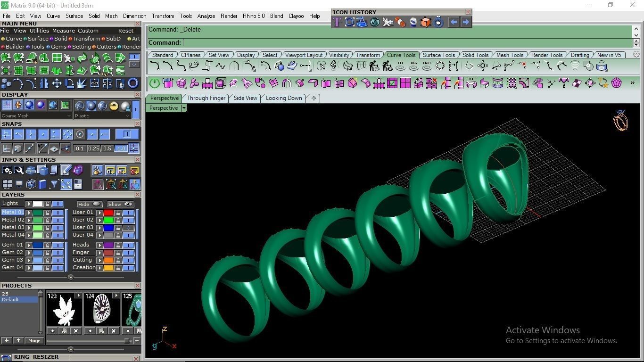Screen dimensions: 644x362
Task: Click the magnifier icon in Info & Settings
Action: (19, 170)
